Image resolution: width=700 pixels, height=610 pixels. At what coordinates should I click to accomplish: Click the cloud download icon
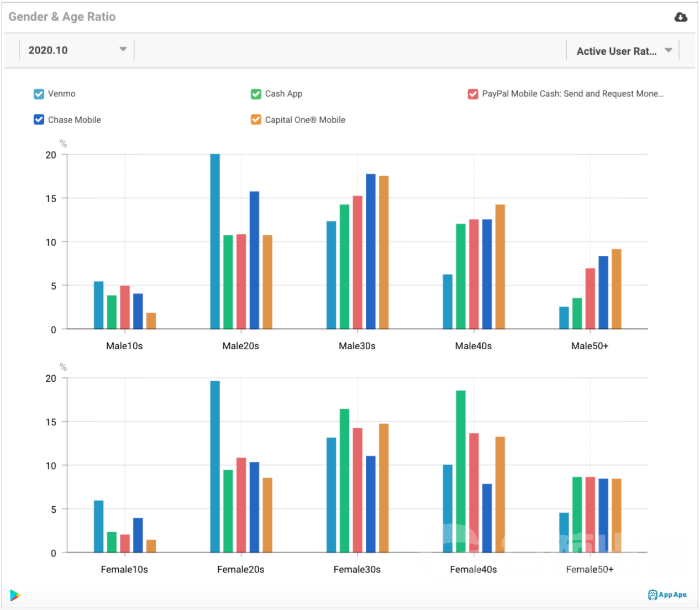(681, 17)
